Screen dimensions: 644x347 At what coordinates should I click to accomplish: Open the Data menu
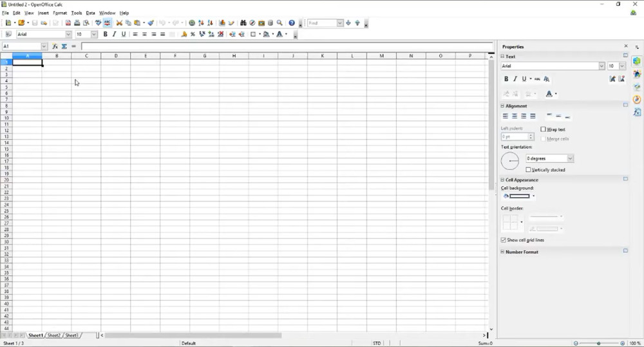coord(90,13)
